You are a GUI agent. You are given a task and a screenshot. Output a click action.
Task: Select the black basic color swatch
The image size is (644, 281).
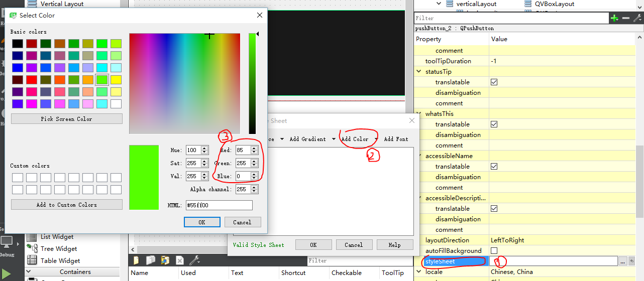coord(18,44)
